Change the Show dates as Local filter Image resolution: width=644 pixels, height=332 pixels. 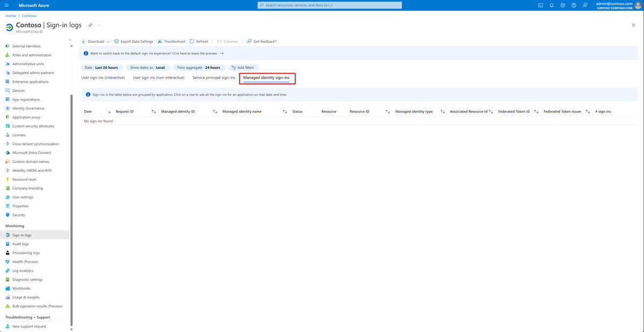148,68
